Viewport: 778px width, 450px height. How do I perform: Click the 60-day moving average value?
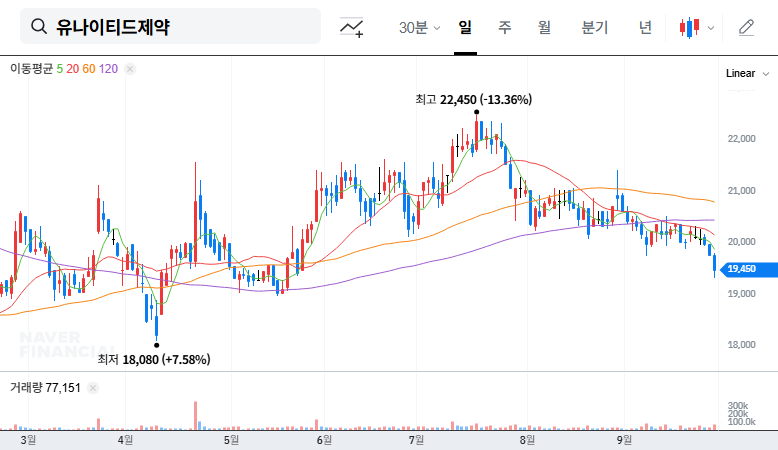[89, 69]
